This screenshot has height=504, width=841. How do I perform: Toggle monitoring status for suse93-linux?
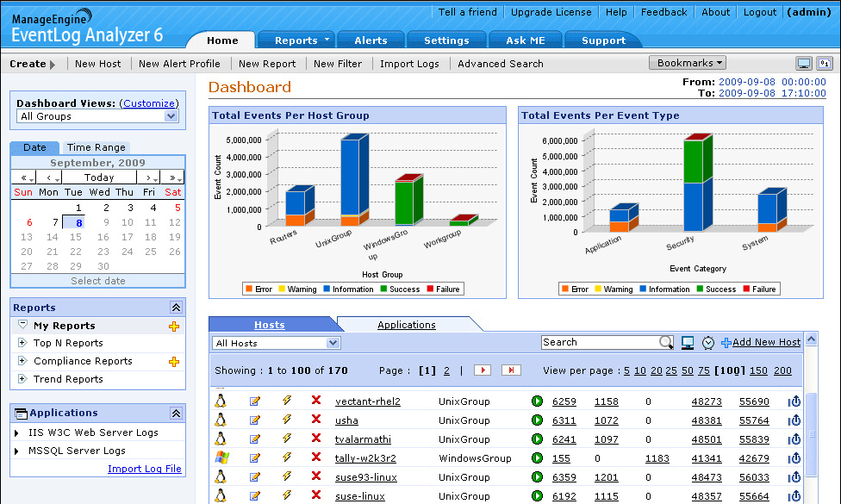pyautogui.click(x=537, y=477)
